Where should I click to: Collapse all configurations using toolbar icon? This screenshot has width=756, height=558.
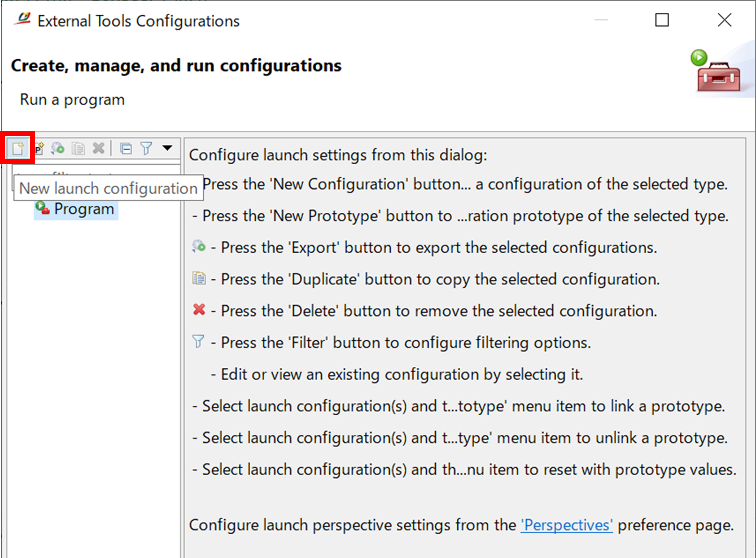click(126, 148)
